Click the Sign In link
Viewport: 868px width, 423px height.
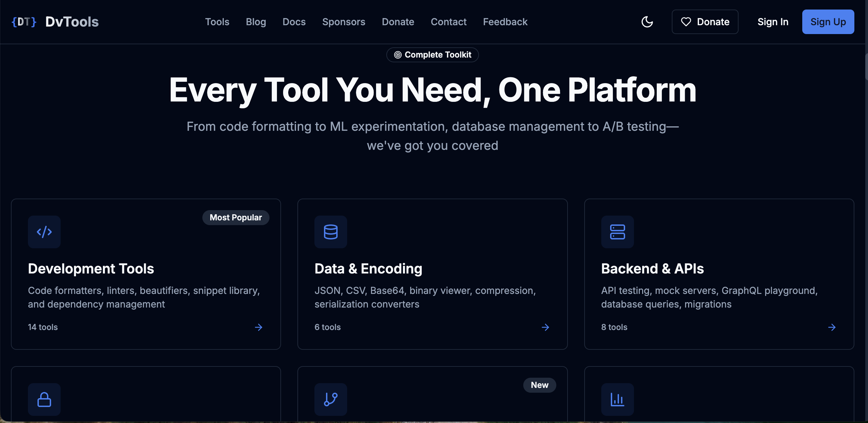773,21
